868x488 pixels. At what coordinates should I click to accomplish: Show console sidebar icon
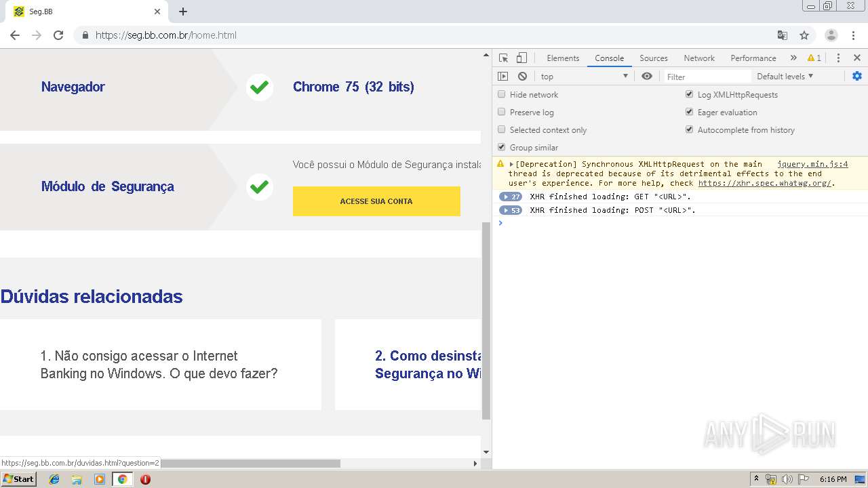point(502,77)
